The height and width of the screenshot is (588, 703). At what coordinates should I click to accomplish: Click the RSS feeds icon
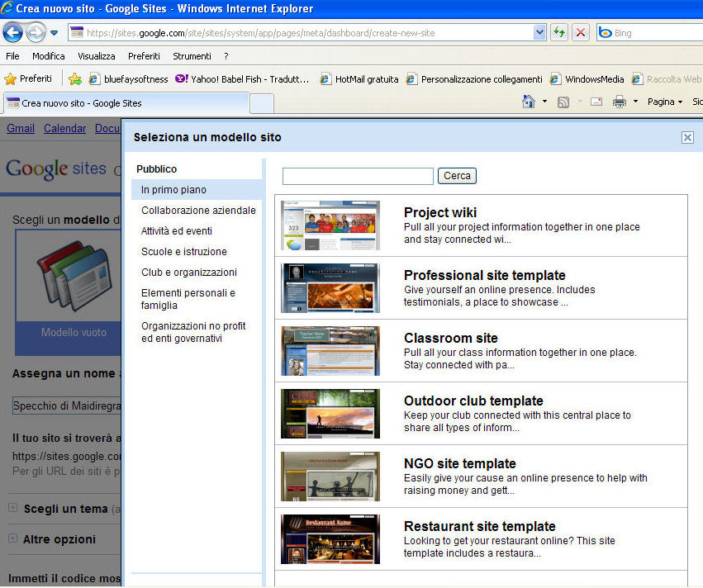pos(563,102)
